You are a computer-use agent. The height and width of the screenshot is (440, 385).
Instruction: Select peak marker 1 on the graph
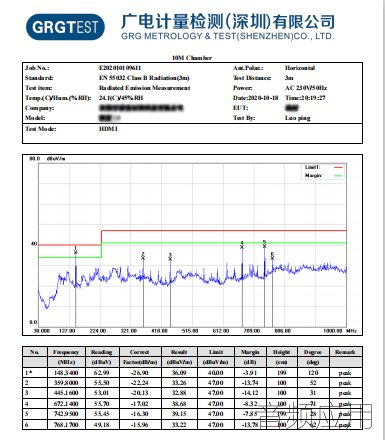(76, 250)
